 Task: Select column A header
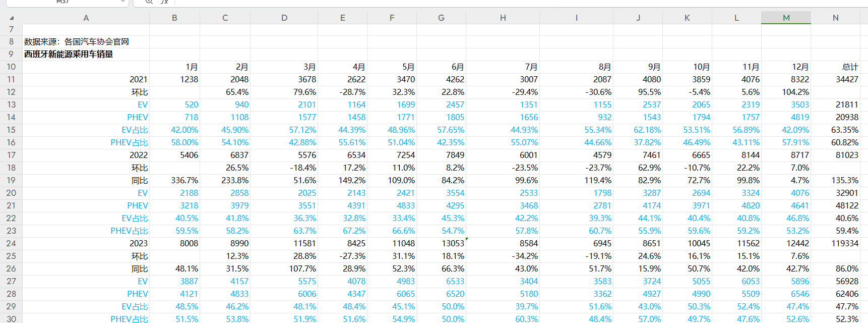(x=86, y=18)
